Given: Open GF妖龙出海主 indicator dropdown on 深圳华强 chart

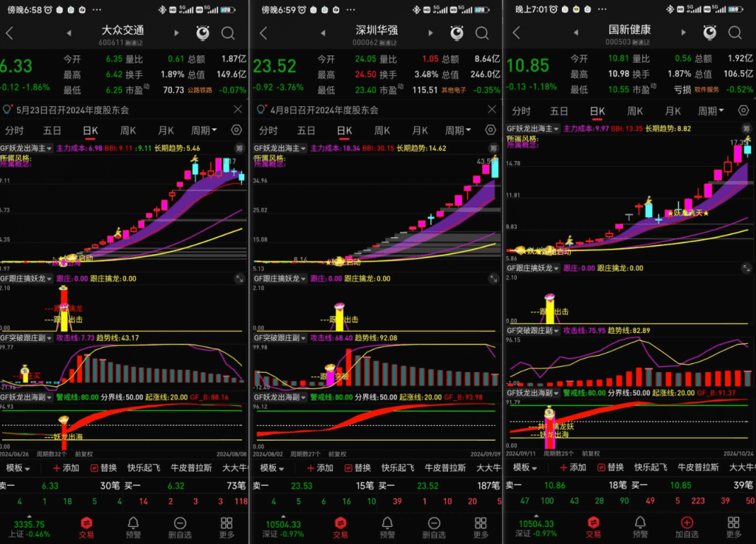Looking at the screenshot, I should (279, 148).
